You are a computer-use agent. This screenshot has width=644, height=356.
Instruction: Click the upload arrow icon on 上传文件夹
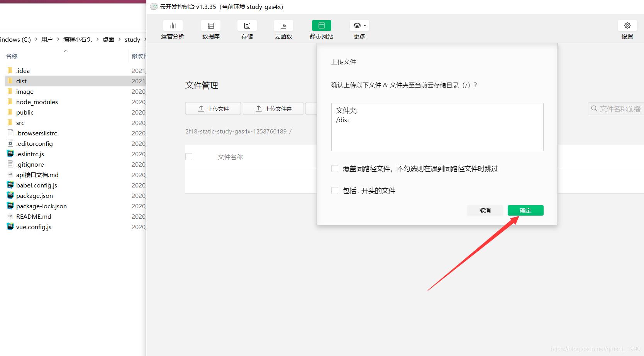pyautogui.click(x=259, y=109)
